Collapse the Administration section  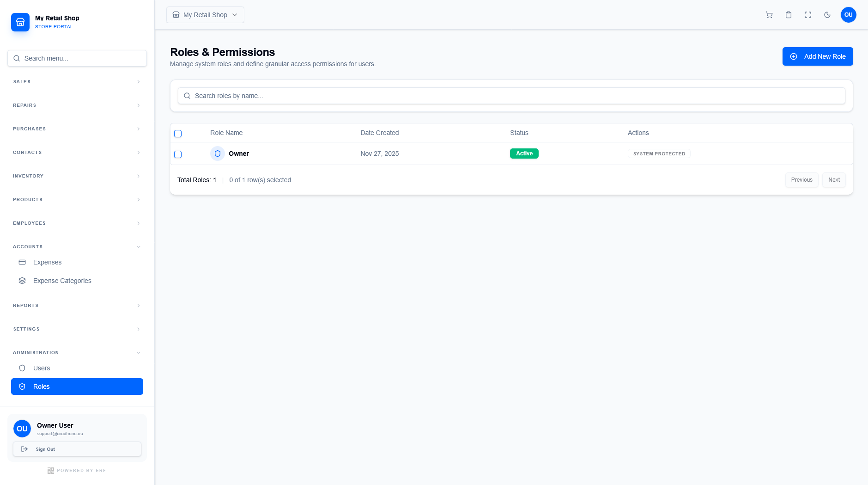(77, 352)
